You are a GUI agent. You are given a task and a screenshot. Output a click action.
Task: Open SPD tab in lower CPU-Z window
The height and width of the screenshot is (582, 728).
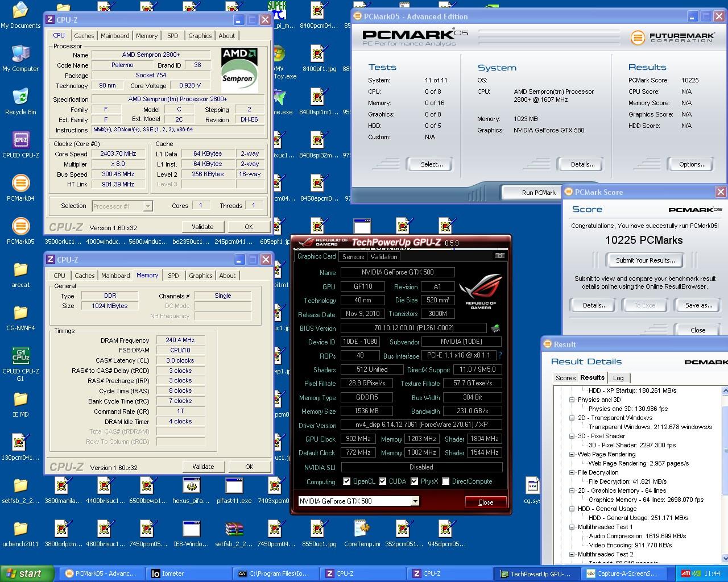173,276
